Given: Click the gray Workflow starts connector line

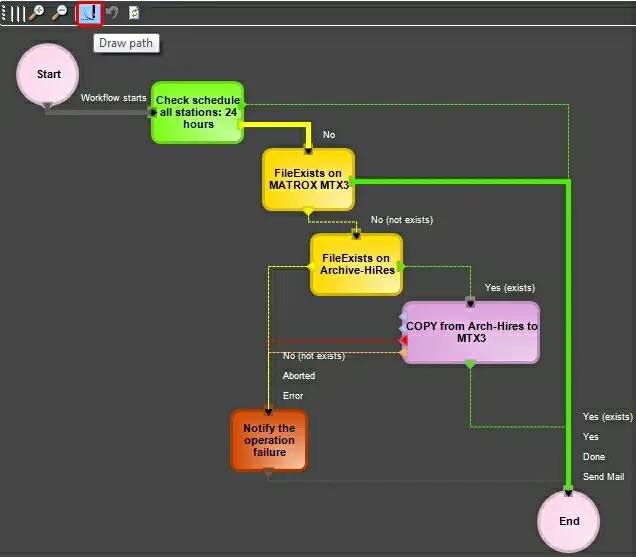Looking at the screenshot, I should pyautogui.click(x=100, y=112).
